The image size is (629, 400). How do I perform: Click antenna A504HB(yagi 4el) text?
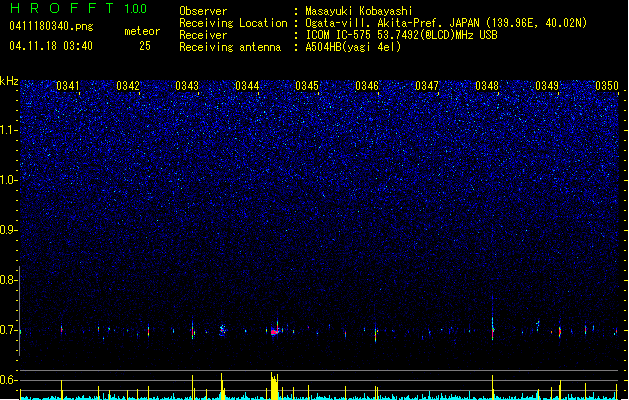click(x=353, y=47)
